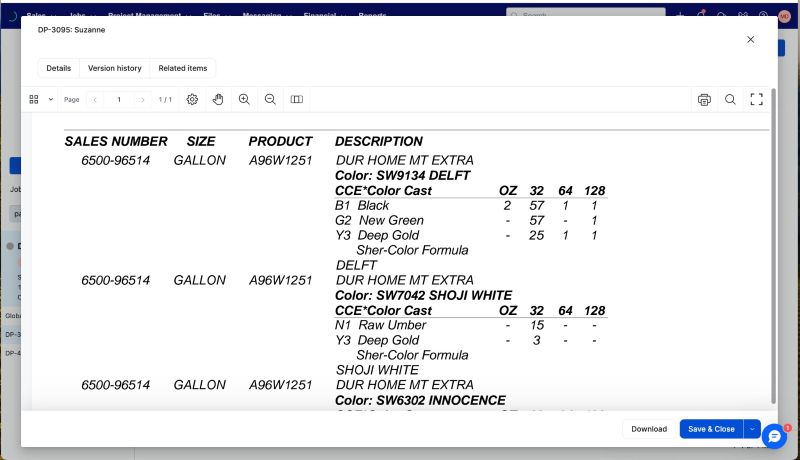This screenshot has height=460, width=800.
Task: Click the app logo in top bar
Action: [12, 16]
